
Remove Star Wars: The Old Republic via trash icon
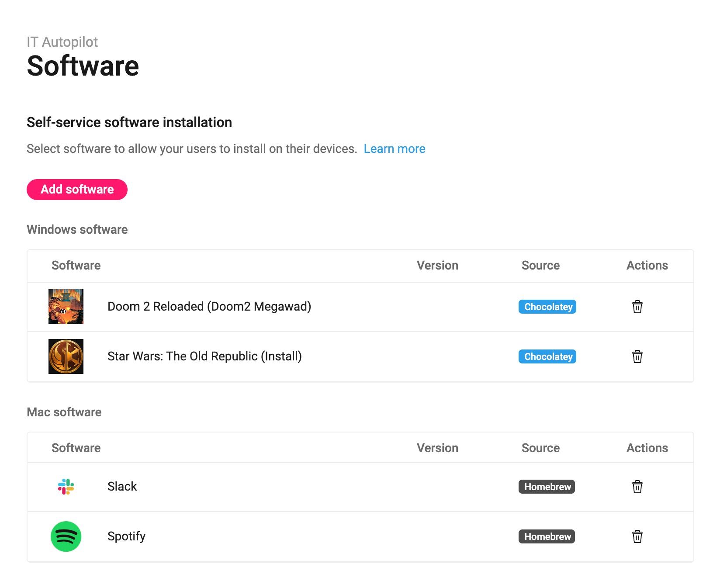point(637,356)
